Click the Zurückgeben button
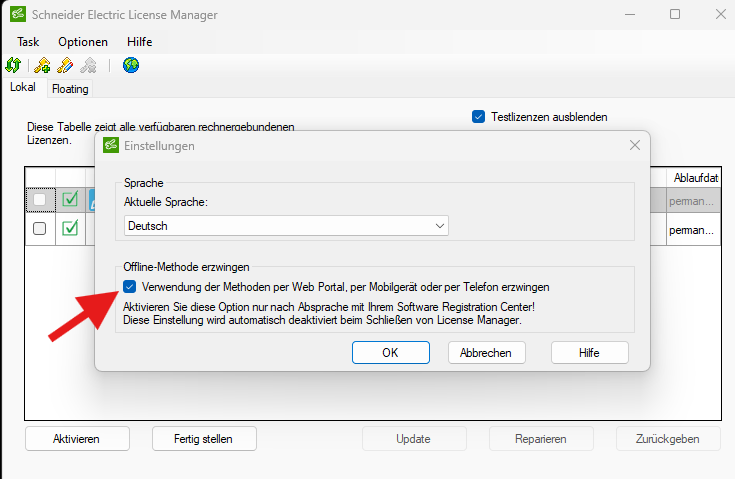The image size is (735, 479). click(668, 439)
